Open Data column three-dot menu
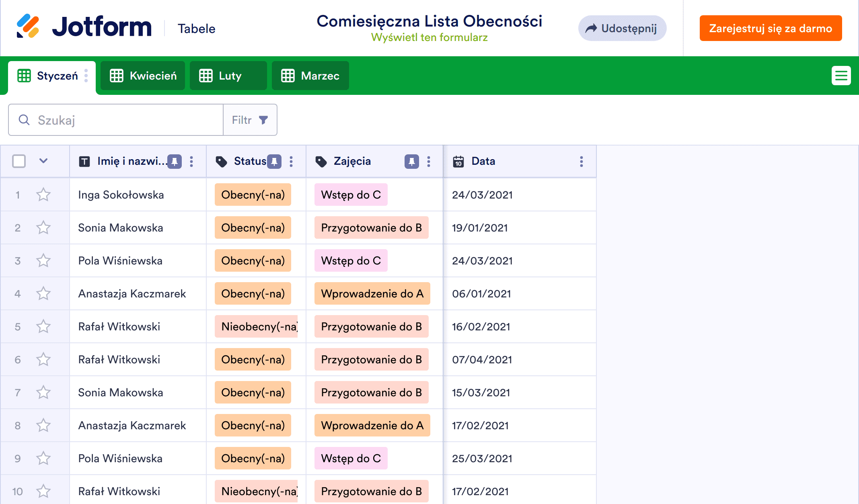Image resolution: width=859 pixels, height=504 pixels. [581, 162]
